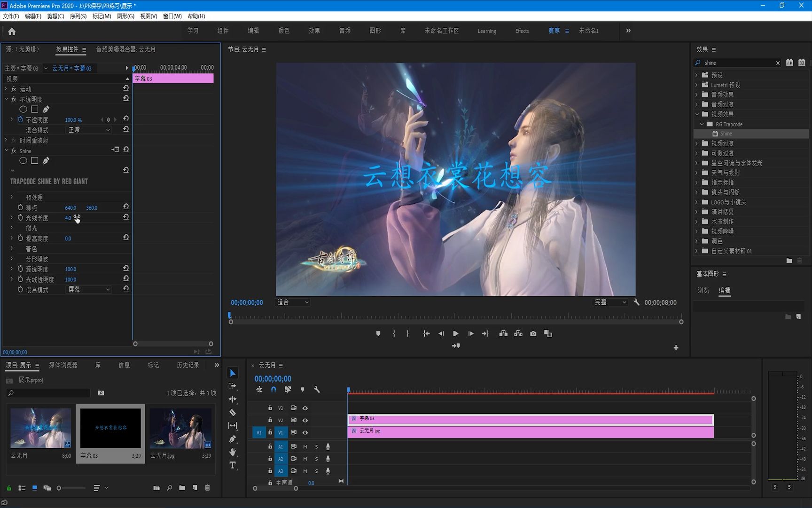
Task: Step back one frame
Action: 441,333
